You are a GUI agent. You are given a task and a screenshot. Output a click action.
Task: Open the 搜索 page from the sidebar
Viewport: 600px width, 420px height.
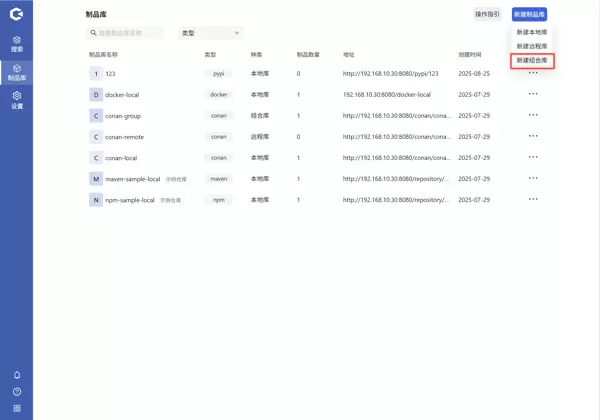16,43
